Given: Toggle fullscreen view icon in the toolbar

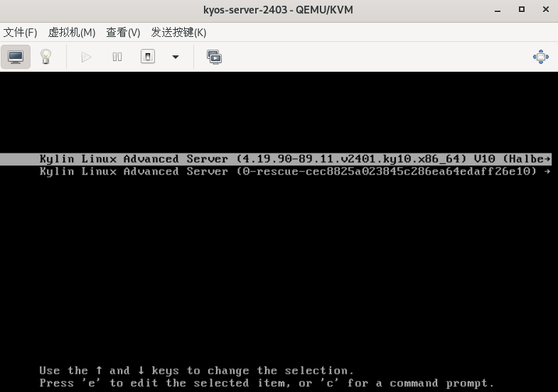Looking at the screenshot, I should point(540,57).
